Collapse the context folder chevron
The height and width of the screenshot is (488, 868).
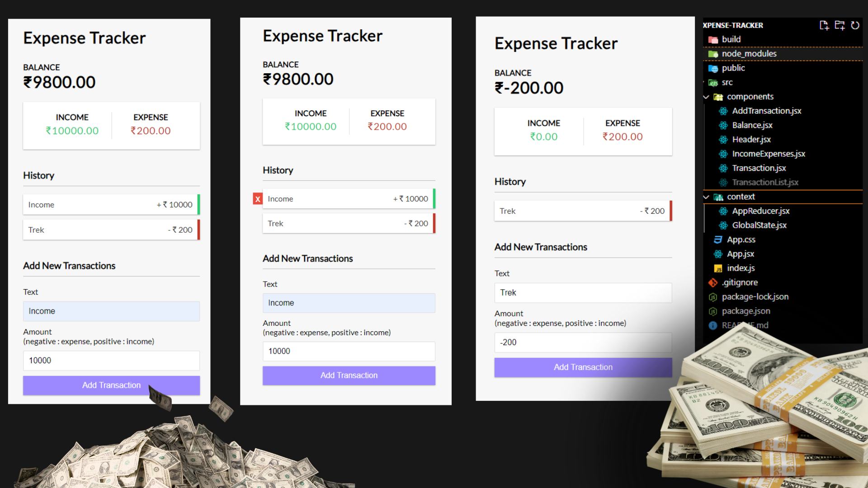click(x=706, y=197)
